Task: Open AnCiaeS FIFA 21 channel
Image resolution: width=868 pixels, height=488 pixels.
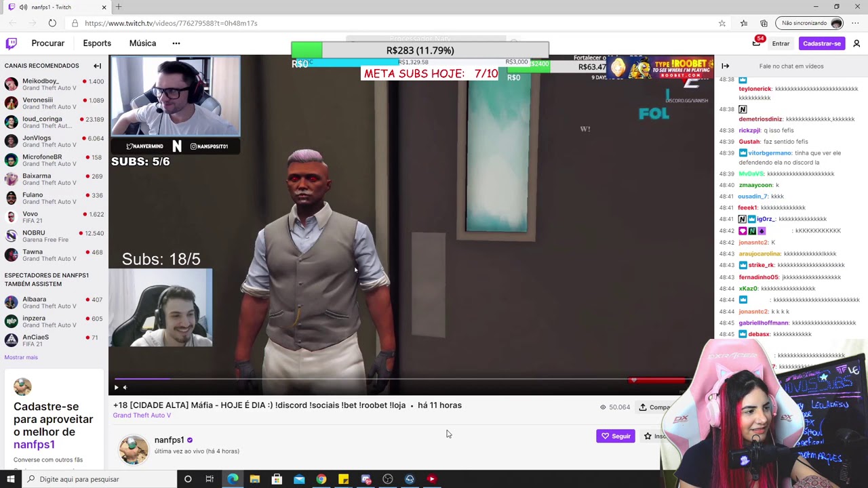Action: click(x=54, y=340)
